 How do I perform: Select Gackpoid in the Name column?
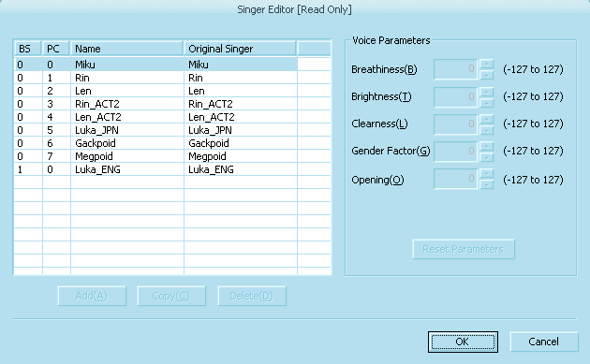tap(96, 143)
